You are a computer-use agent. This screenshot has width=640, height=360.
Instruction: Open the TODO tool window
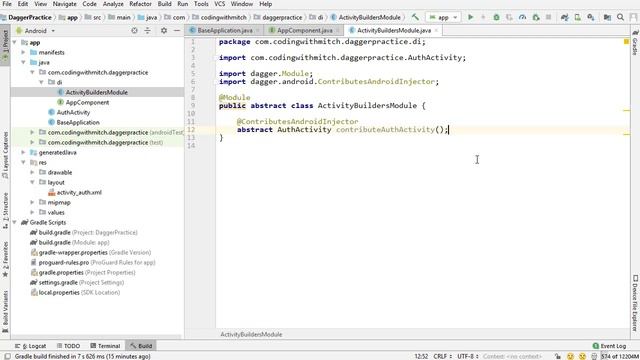[69, 346]
